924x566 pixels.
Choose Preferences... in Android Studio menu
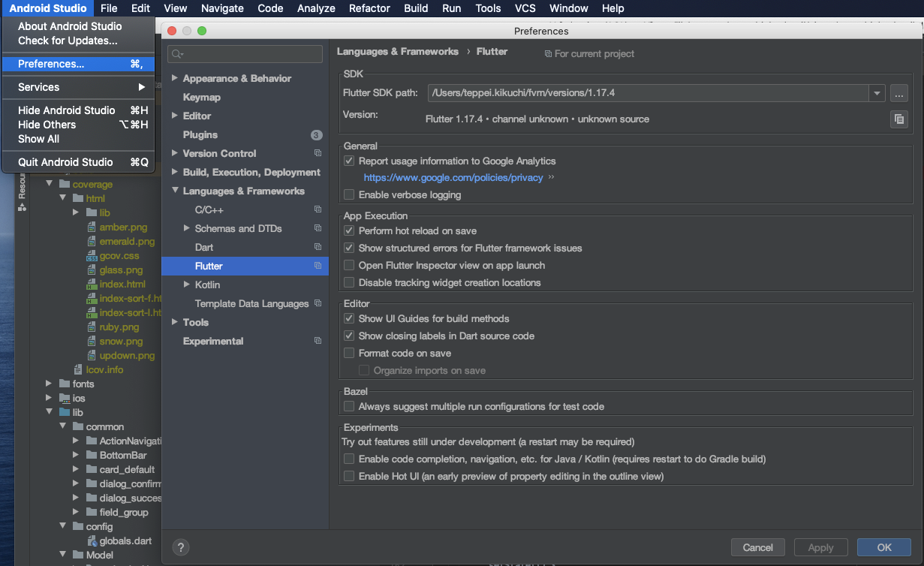[78, 64]
